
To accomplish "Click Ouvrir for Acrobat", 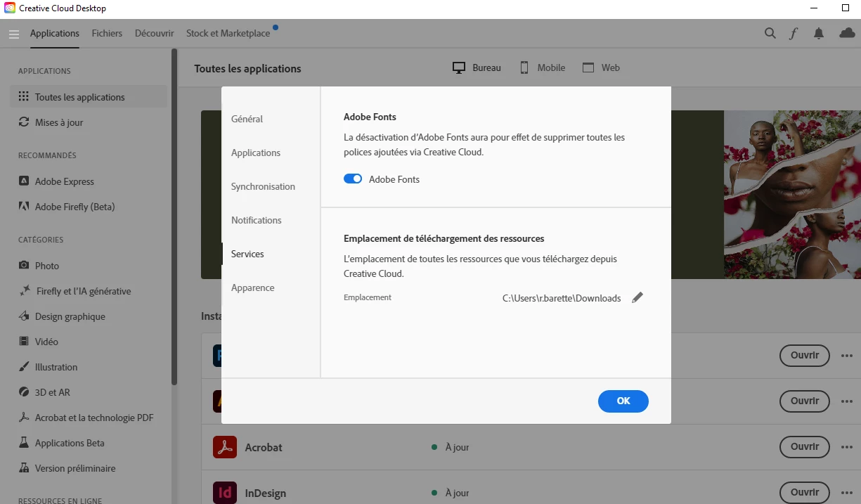I will [805, 447].
